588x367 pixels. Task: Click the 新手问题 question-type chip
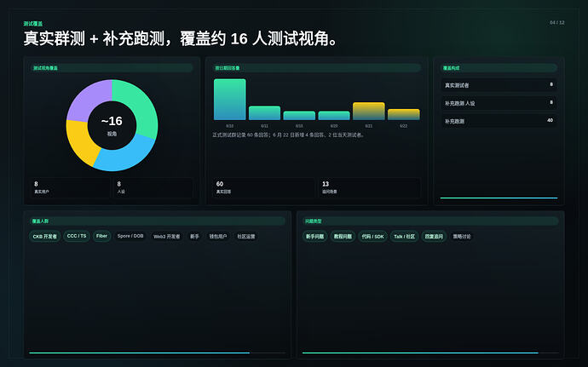[315, 237]
